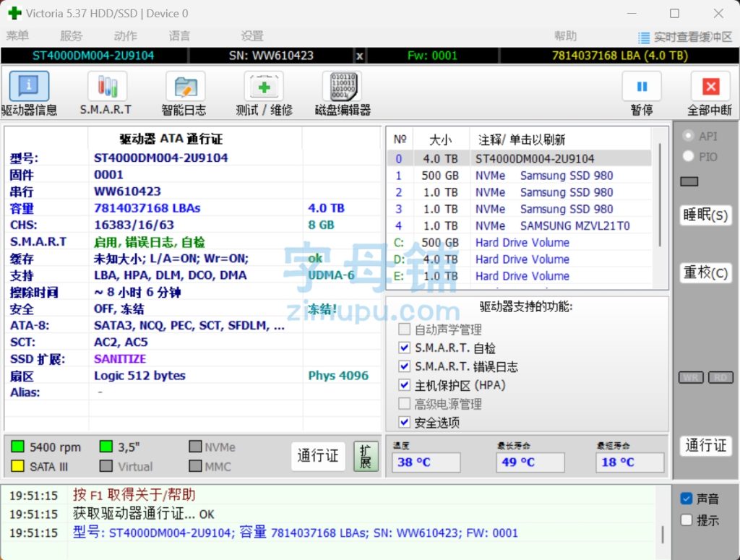740x560 pixels.
Task: Open the S.M.A.R.T toolbar icon
Action: click(x=107, y=86)
